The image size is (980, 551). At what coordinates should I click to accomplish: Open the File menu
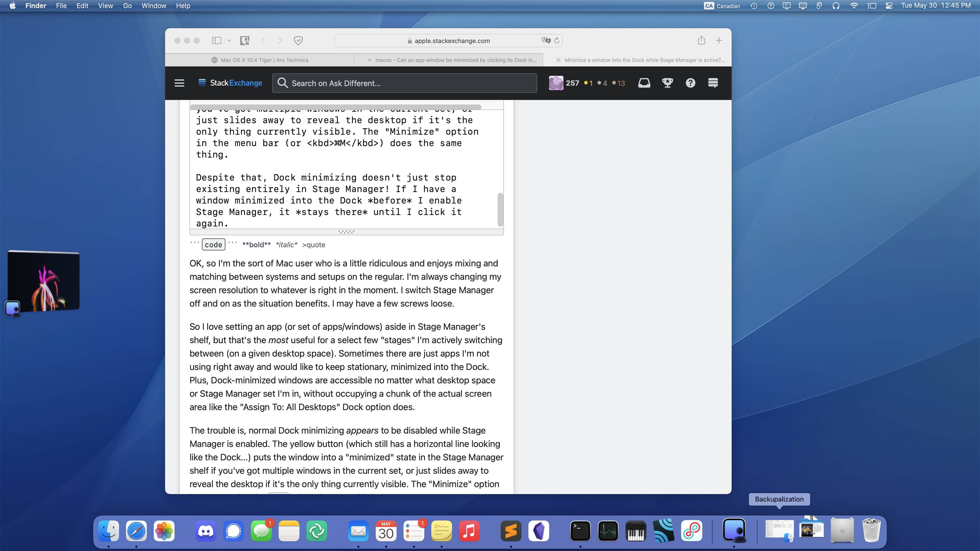[x=61, y=6]
